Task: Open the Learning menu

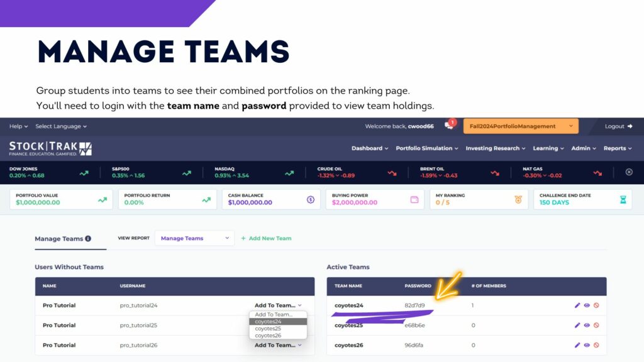Action: (x=548, y=148)
